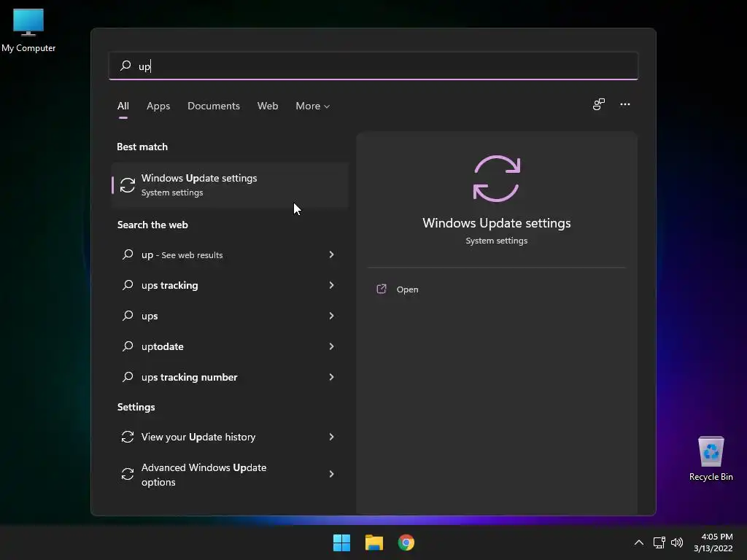Click the magnifier icon in search box
This screenshot has height=560, width=747.
click(125, 66)
